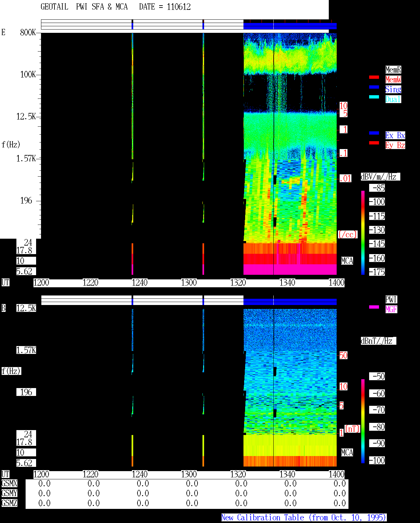Click the Dual legend label
This screenshot has height=523, width=420.
393,99
